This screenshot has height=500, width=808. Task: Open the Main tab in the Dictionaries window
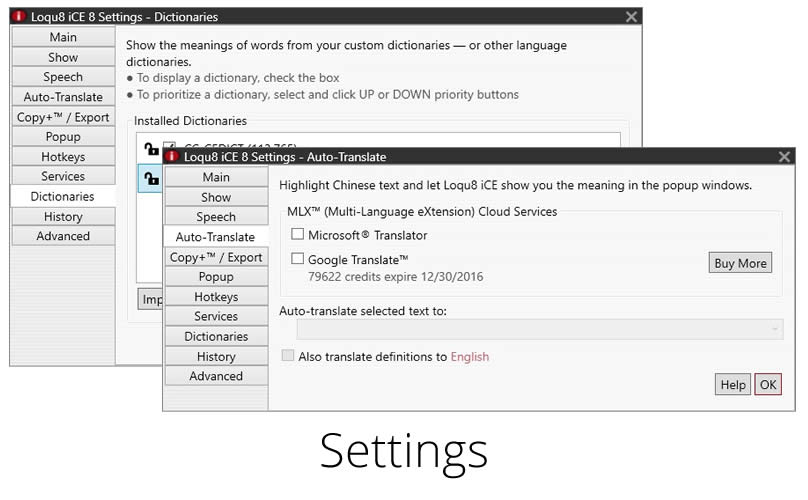coord(63,37)
